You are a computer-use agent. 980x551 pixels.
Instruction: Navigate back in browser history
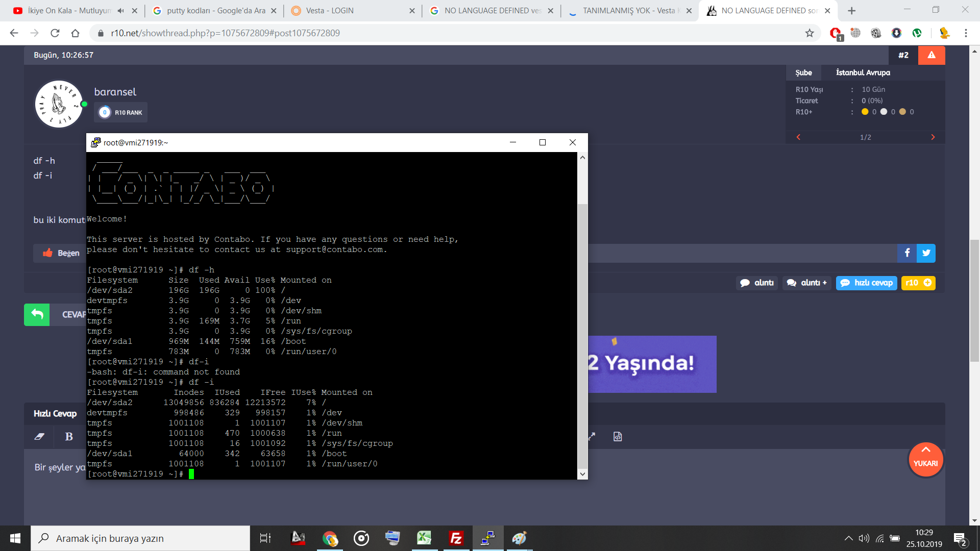click(x=14, y=33)
